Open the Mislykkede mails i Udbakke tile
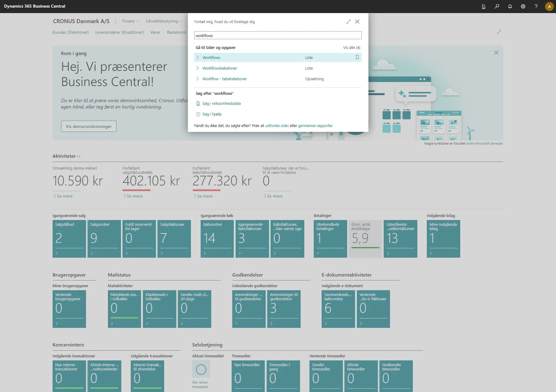The height and width of the screenshot is (392, 556). pyautogui.click(x=124, y=309)
